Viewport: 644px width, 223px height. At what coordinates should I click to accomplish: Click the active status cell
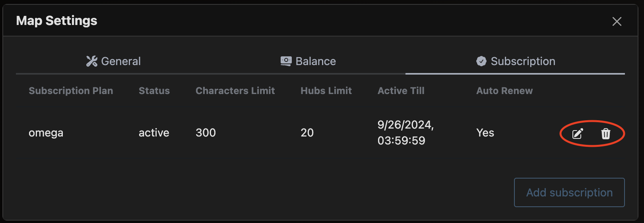click(x=154, y=133)
